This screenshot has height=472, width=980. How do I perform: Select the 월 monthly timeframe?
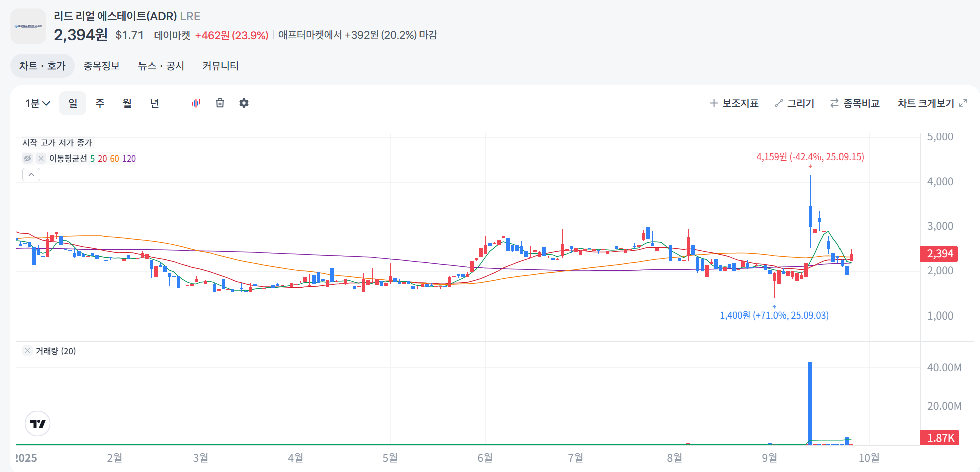tap(127, 103)
